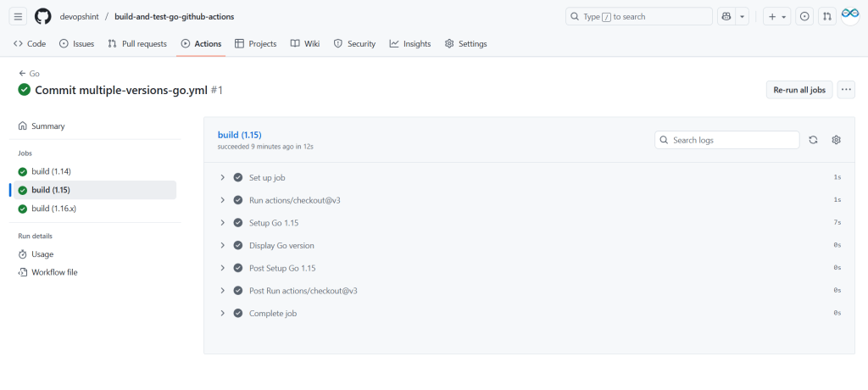Screen dimensions: 868x390
Task: Click the 7s duration for Setup Go 1.15
Action: click(x=837, y=223)
